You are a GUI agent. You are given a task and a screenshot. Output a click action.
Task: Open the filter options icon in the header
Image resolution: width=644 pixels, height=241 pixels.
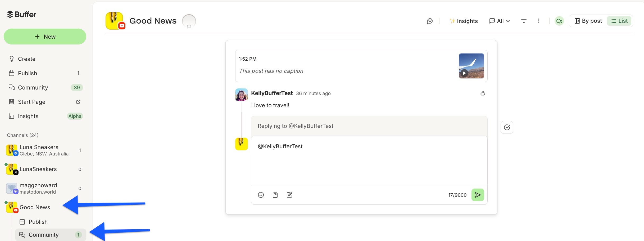pos(524,21)
